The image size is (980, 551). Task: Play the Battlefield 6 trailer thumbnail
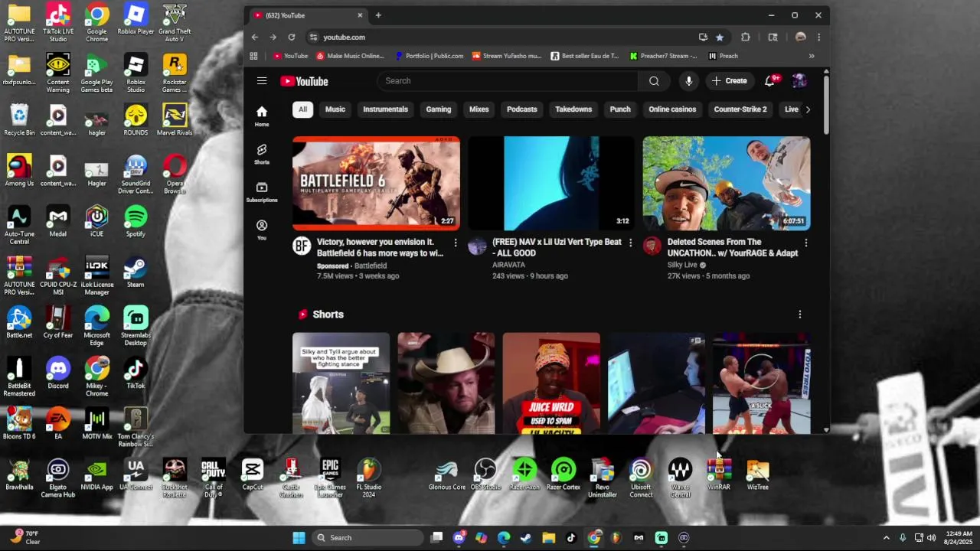pyautogui.click(x=376, y=183)
